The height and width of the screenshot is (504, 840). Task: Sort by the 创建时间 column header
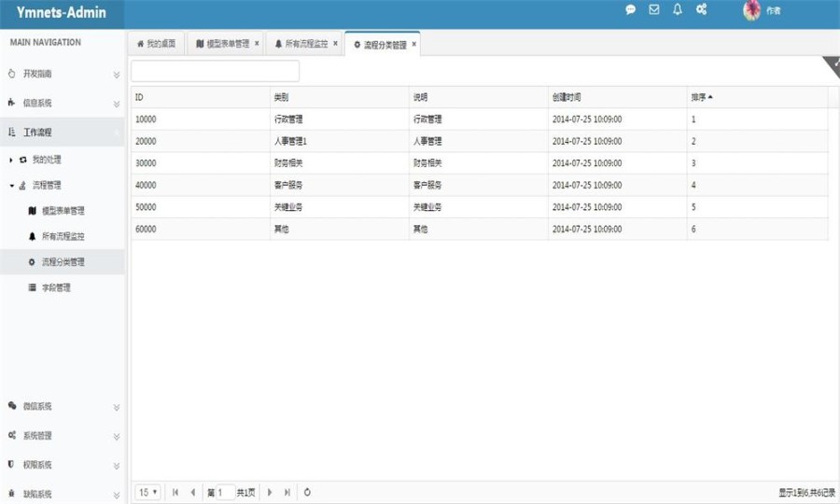(x=618, y=97)
